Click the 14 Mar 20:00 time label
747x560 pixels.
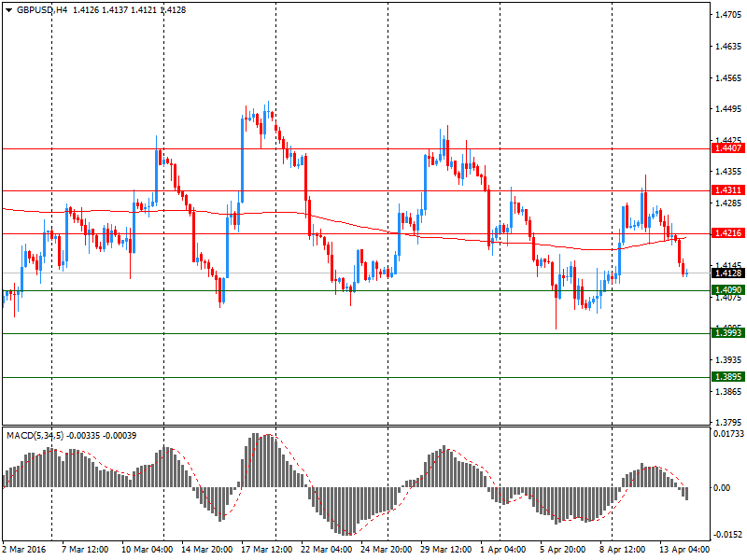[206, 550]
